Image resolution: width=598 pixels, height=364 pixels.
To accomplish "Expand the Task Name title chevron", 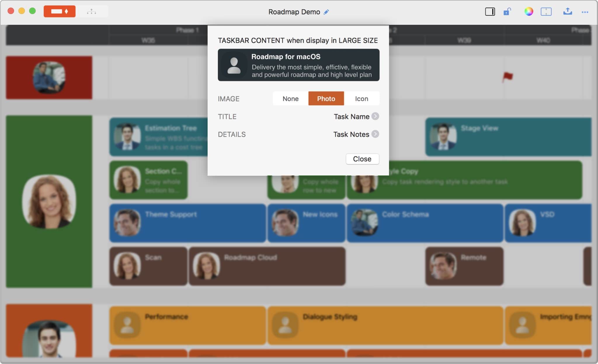I will [x=375, y=116].
